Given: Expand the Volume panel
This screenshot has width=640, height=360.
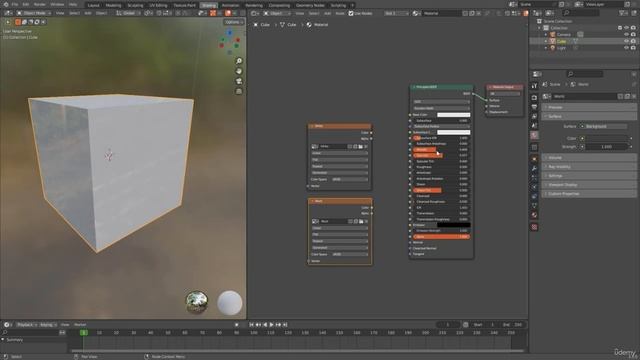Looking at the screenshot, I should (590, 158).
